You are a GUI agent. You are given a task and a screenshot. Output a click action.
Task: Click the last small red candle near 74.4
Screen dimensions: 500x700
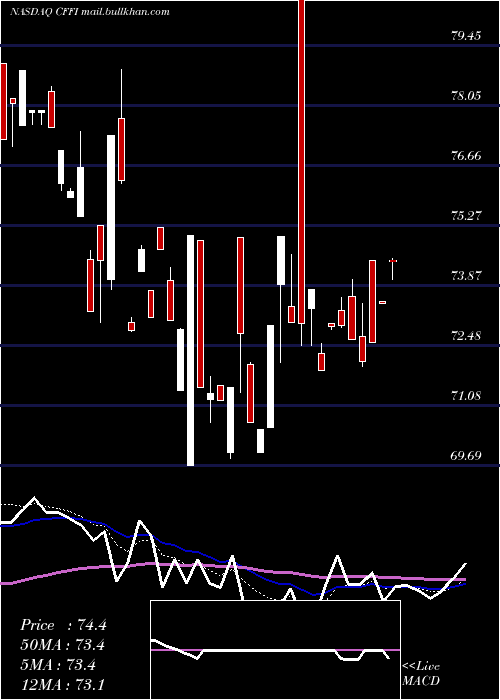[393, 261]
